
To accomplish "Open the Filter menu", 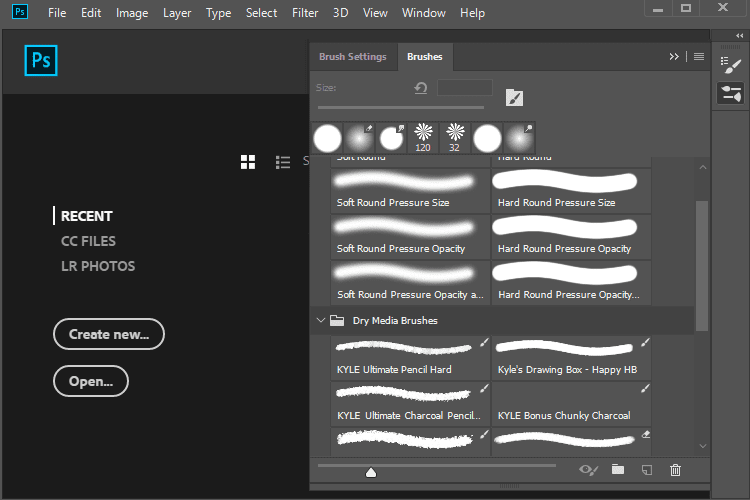I will [305, 13].
